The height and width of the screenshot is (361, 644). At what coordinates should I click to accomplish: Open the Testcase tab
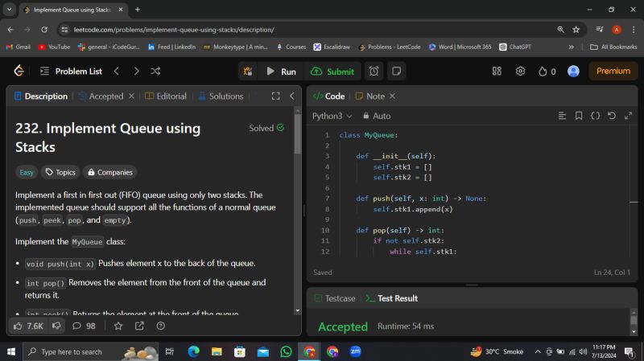pyautogui.click(x=335, y=298)
